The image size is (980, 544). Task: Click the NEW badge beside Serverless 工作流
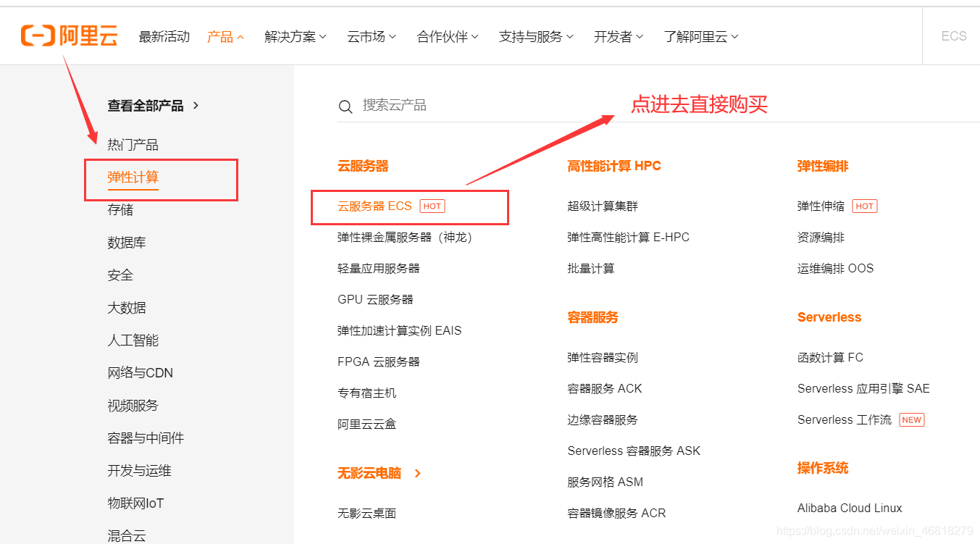[x=911, y=420]
